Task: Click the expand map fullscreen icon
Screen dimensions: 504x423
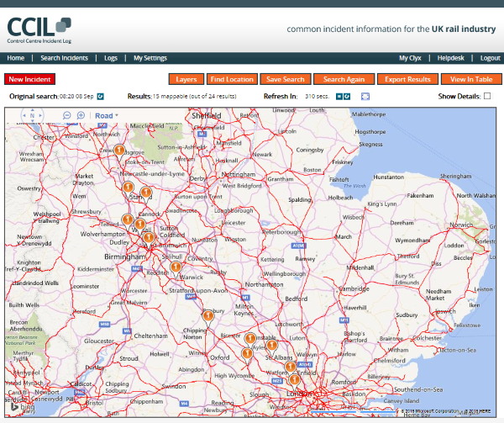Action: (x=365, y=97)
